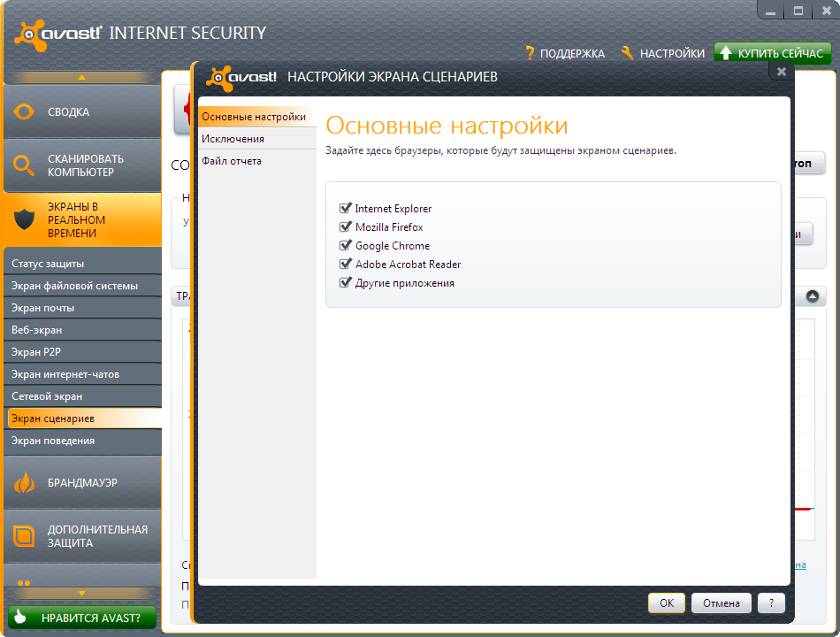Toggle the Google Chrome checkbox
Viewport: 840px width, 637px height.
pyautogui.click(x=346, y=246)
